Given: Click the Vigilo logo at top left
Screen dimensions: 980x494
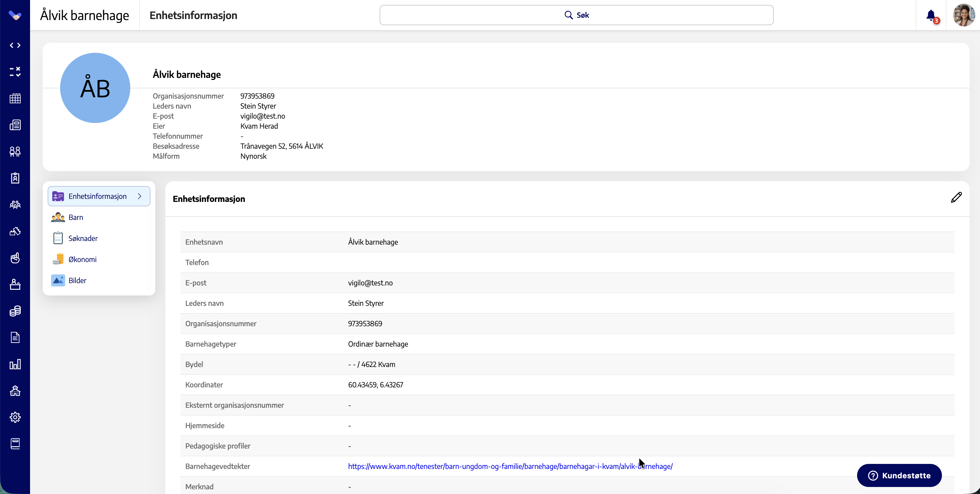Looking at the screenshot, I should pyautogui.click(x=15, y=15).
